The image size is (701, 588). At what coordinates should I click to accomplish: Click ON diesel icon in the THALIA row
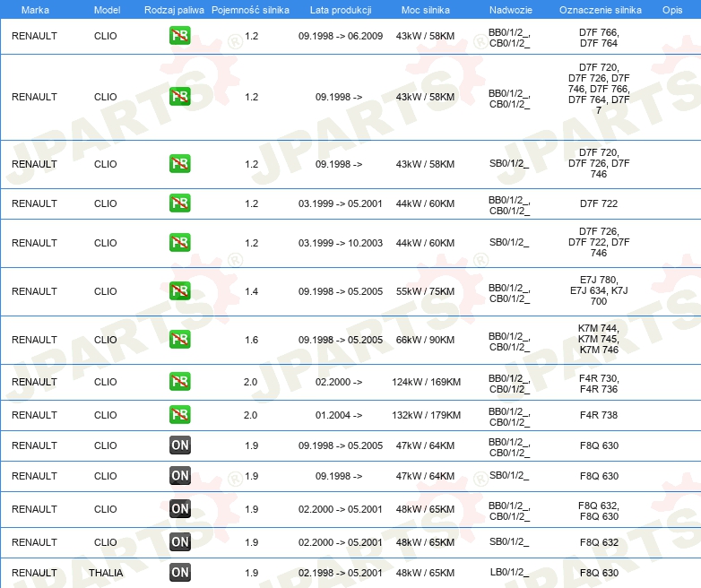point(179,572)
